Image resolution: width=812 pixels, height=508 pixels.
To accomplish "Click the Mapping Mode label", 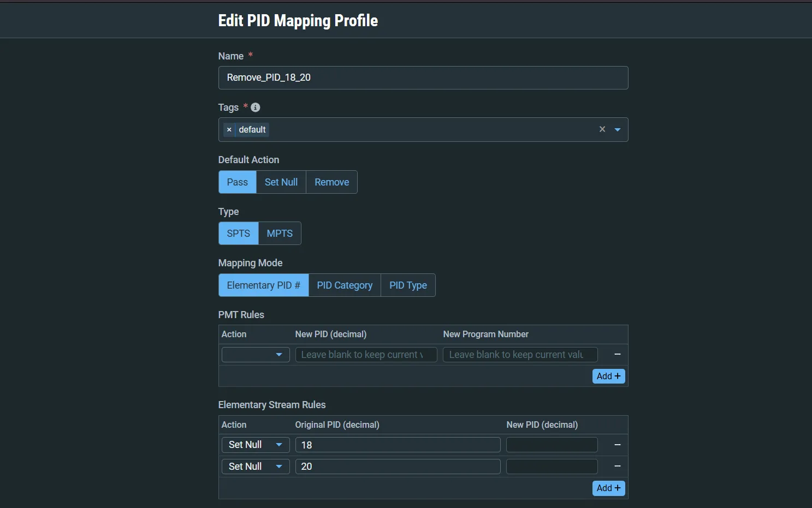I will (251, 263).
